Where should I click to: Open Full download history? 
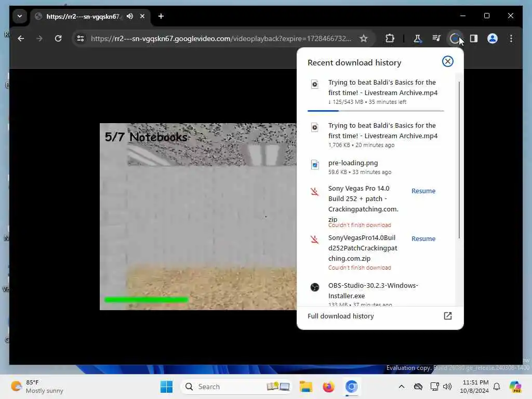coord(380,316)
